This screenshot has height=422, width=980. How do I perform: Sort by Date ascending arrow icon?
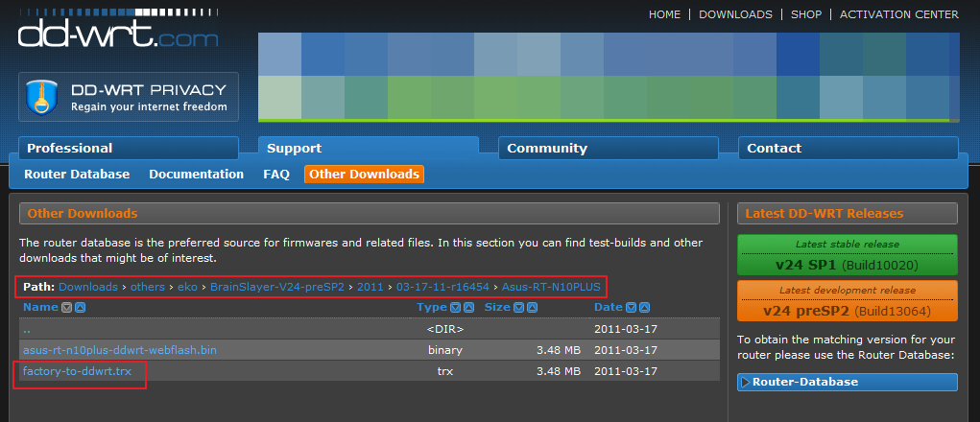click(644, 307)
